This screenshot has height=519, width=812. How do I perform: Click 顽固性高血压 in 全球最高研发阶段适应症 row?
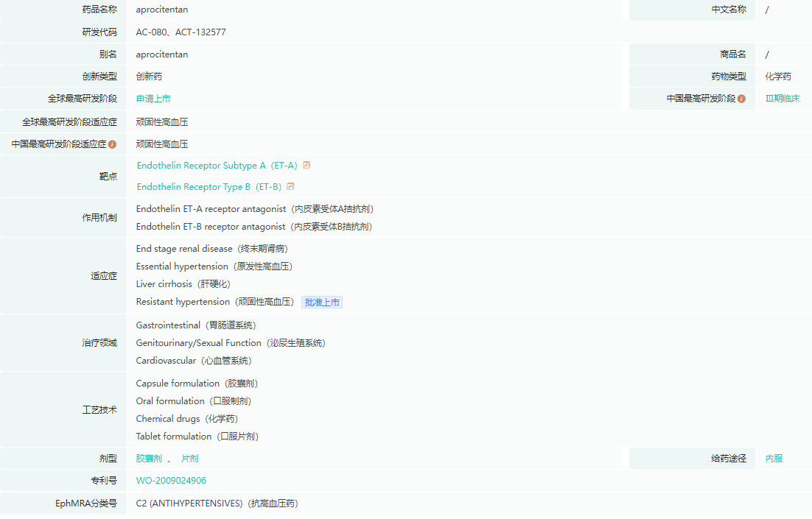pyautogui.click(x=162, y=122)
